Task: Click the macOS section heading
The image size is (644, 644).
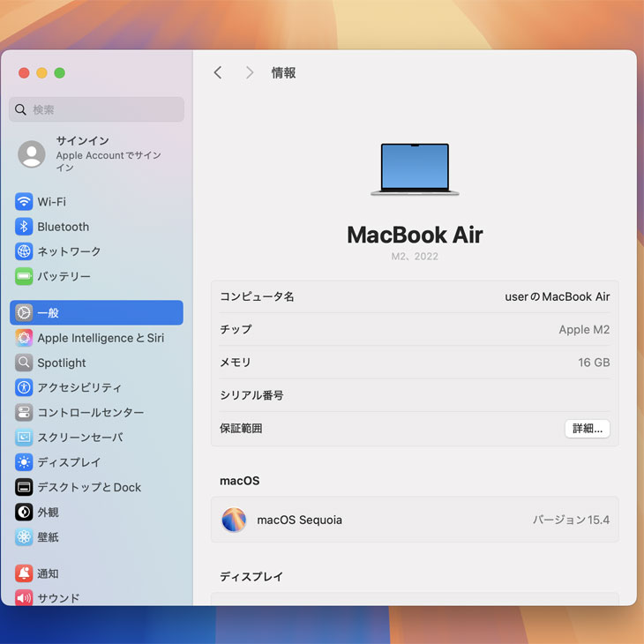Action: (239, 481)
